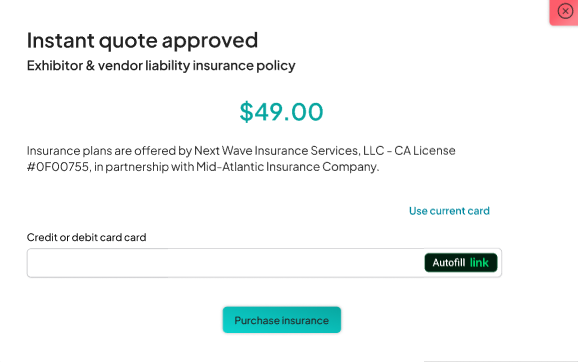Click the Next Wave Insurance Services text
The image size is (578, 362).
276,151
